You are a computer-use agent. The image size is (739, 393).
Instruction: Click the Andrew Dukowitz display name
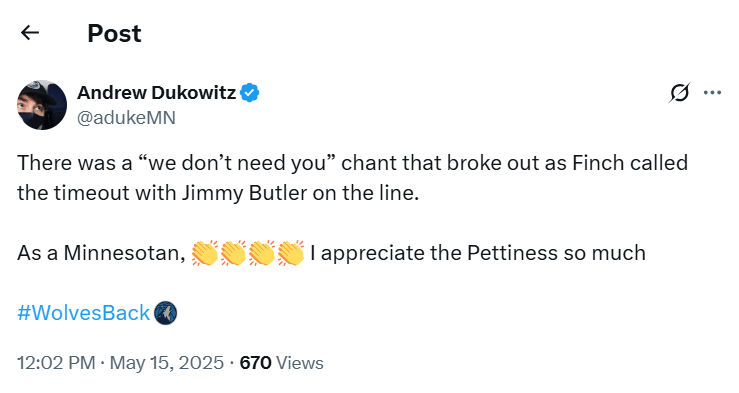pyautogui.click(x=156, y=93)
